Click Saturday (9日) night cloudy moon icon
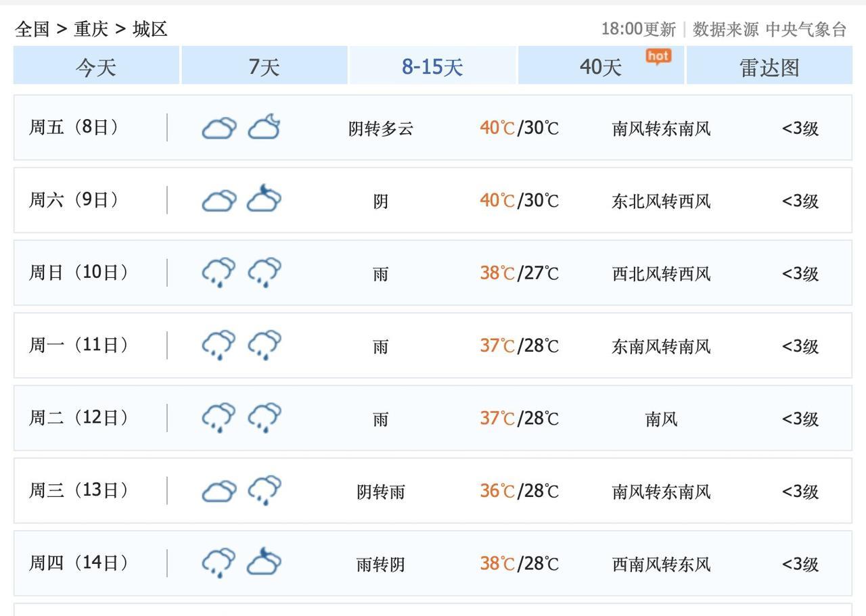Screen dimensions: 866x616 (264, 199)
